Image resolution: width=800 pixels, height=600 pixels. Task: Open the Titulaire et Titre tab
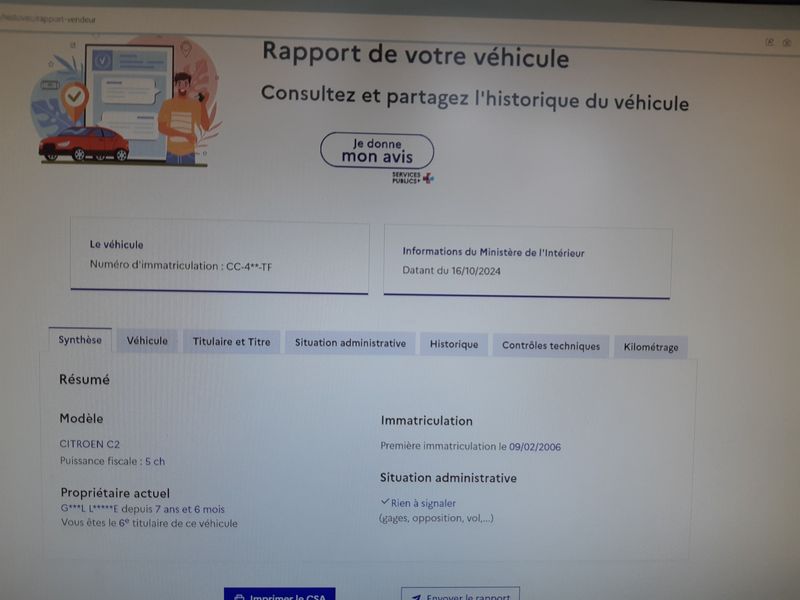(x=231, y=342)
